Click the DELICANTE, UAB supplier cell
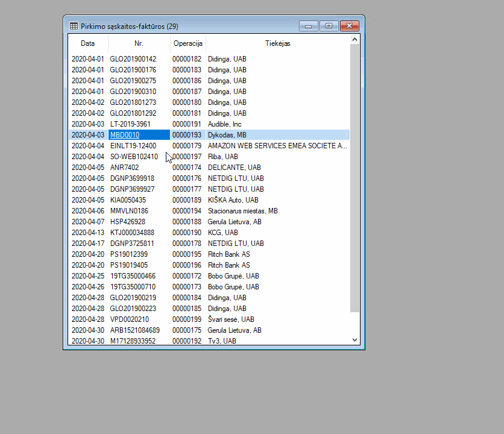Image resolution: width=504 pixels, height=434 pixels. pos(235,168)
